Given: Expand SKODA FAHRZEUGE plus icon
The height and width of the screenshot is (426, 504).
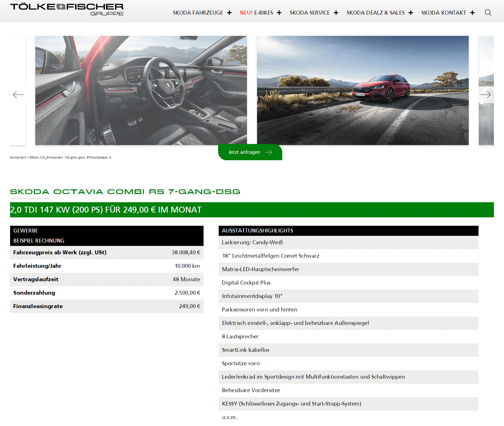Looking at the screenshot, I should point(229,13).
